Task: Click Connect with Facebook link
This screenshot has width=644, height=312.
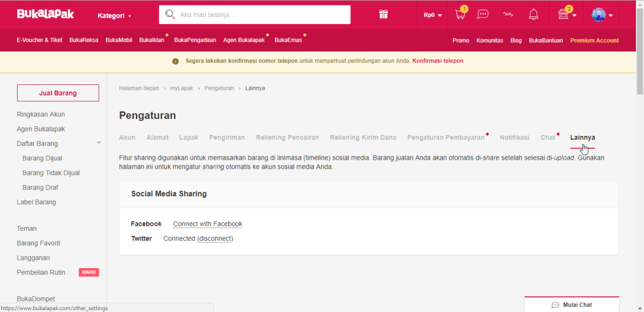Action: point(208,224)
